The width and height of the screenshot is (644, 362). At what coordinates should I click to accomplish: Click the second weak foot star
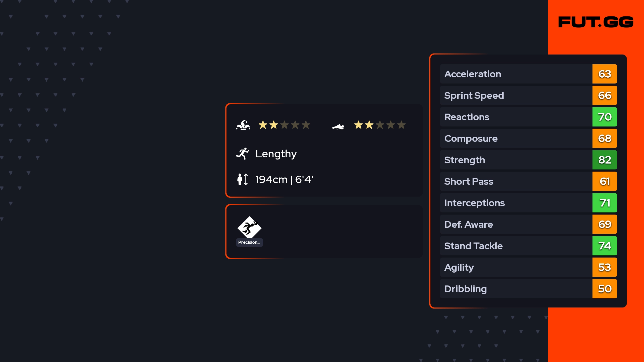pyautogui.click(x=369, y=125)
